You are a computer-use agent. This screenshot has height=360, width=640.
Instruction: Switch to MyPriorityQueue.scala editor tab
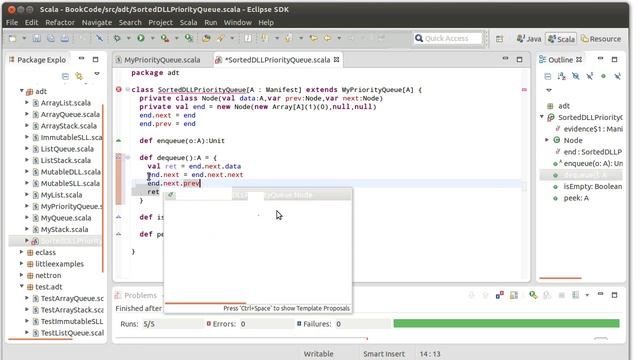pos(158,60)
